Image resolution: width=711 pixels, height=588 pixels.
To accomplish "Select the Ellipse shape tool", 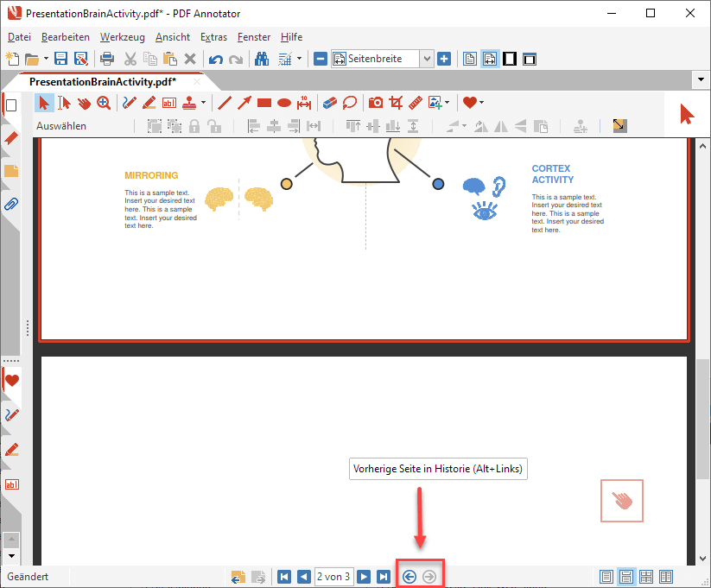I will pyautogui.click(x=284, y=103).
